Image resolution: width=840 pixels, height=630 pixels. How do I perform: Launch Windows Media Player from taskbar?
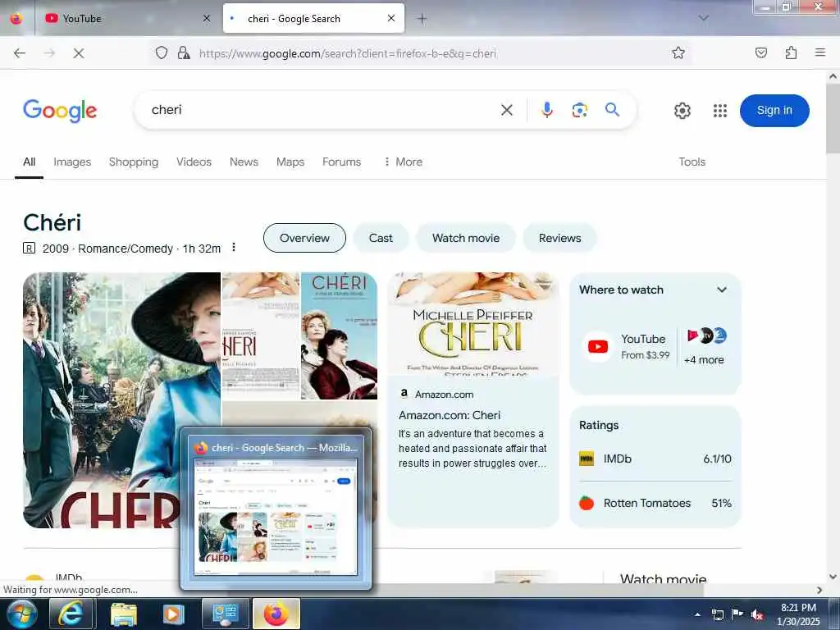coord(173,614)
